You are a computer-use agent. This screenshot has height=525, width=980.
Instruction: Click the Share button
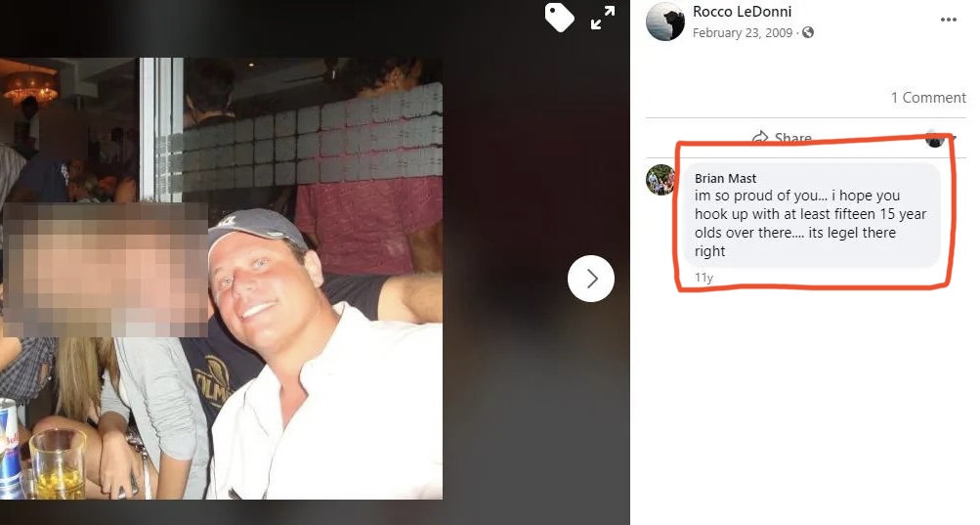pos(782,138)
